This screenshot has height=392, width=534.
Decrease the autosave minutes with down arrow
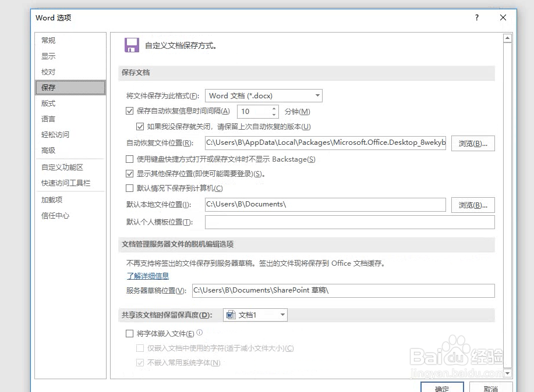tap(274, 115)
